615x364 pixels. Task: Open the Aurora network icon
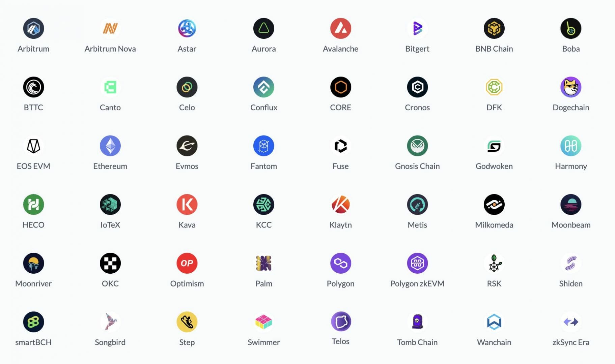264,28
